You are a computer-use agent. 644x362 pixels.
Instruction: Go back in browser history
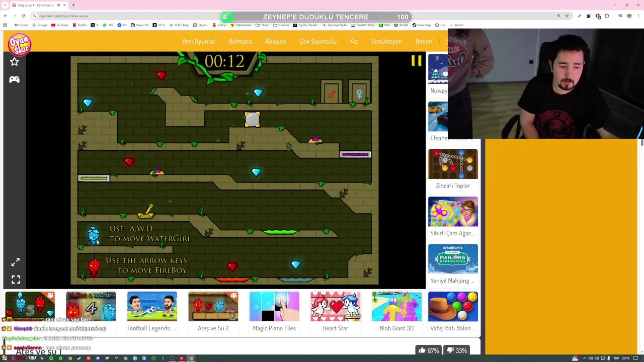5,16
